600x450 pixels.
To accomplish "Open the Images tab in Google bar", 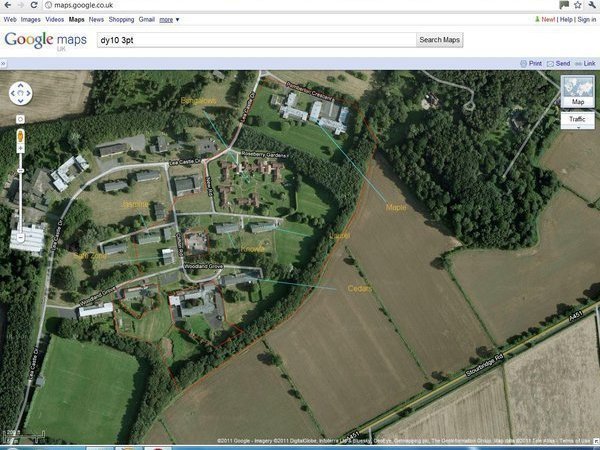I will click(31, 19).
